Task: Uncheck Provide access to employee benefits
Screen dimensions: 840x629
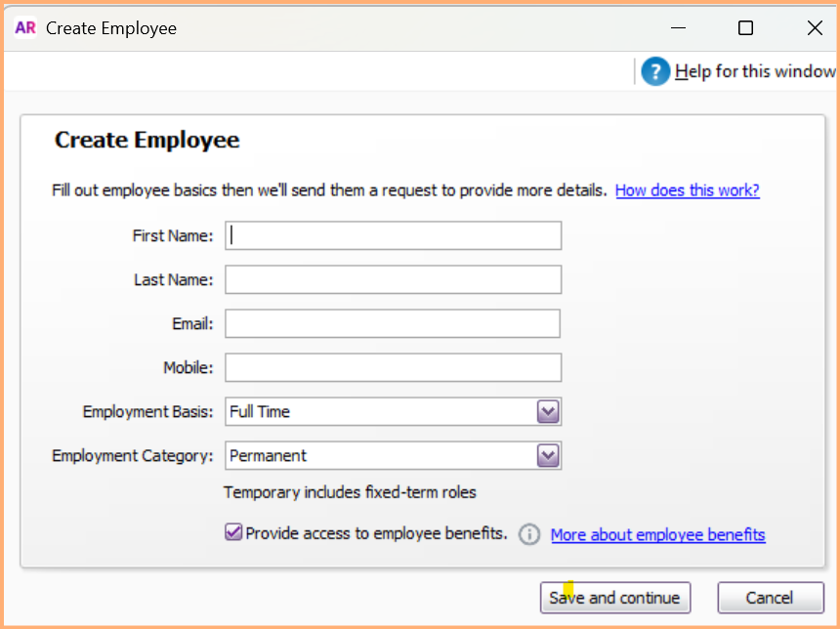Action: (x=233, y=533)
